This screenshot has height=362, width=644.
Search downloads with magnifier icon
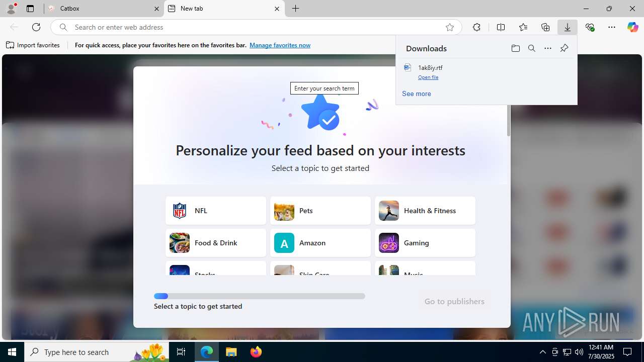point(532,48)
